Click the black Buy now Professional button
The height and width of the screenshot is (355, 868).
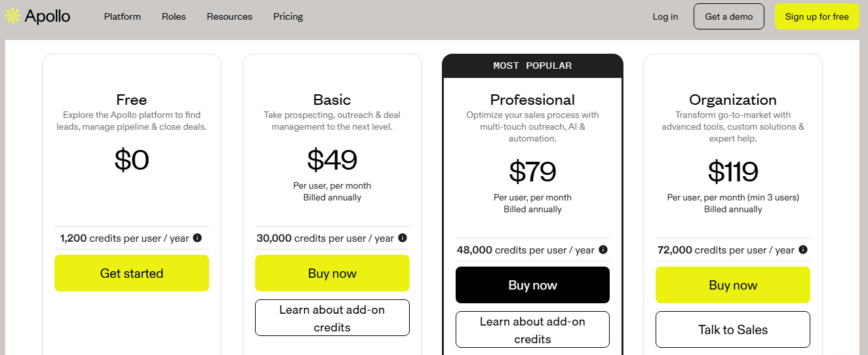(532, 285)
